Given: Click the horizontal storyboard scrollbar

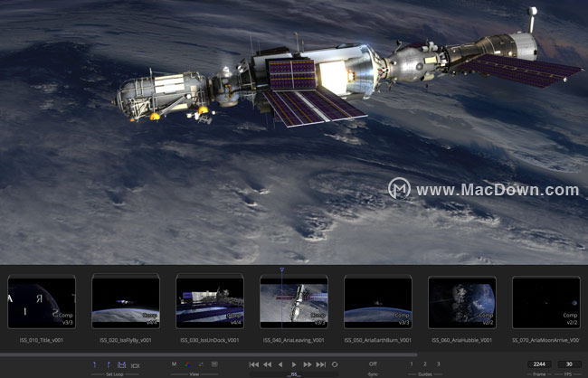Looking at the screenshot, I should click(208, 354).
